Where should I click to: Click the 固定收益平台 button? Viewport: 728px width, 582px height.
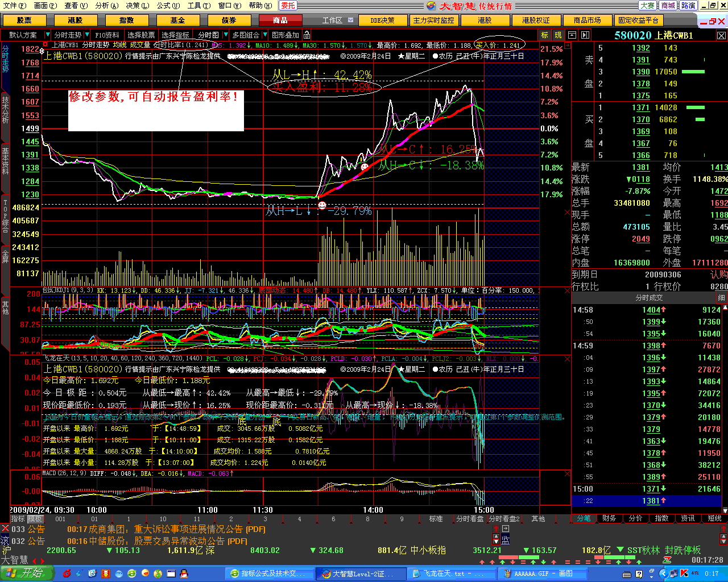(639, 20)
